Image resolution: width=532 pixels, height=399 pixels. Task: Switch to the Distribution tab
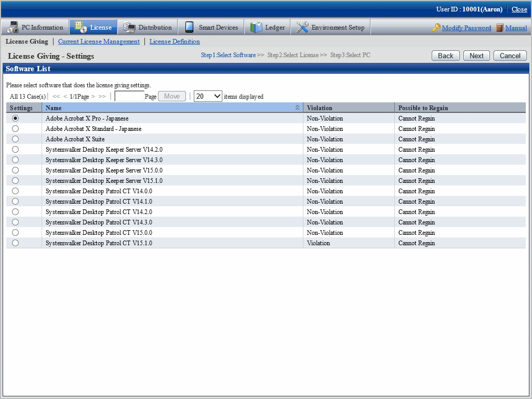click(148, 27)
